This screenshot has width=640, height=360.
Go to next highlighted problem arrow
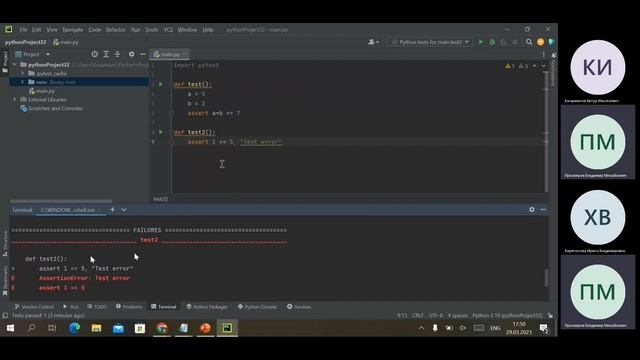pyautogui.click(x=543, y=66)
